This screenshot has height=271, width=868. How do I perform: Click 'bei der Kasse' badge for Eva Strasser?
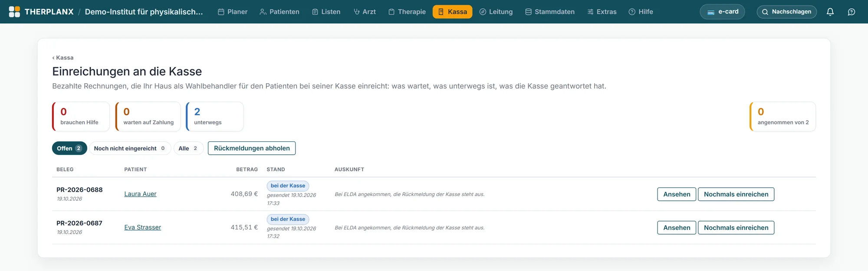[288, 219]
